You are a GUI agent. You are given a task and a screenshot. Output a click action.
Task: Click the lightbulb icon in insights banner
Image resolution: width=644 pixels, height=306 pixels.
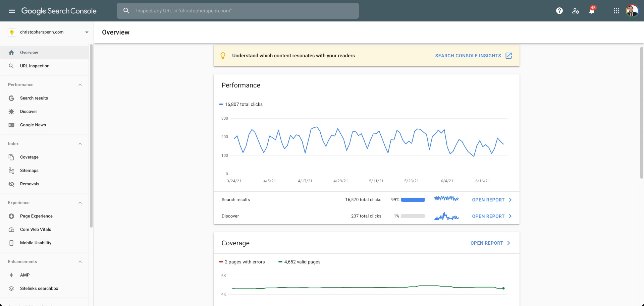coord(223,56)
